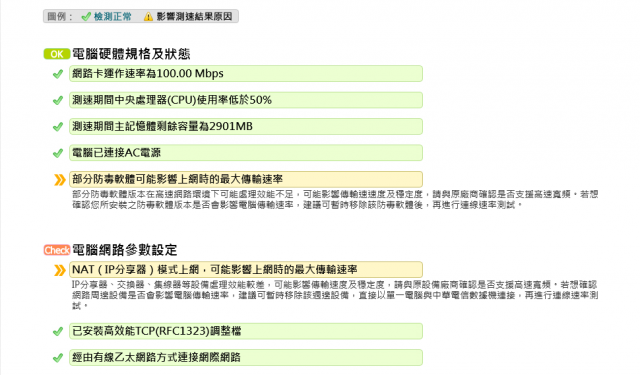
Task: Select the 網路卡運作速率為100.00 Mbps result bar
Action: pos(246,74)
